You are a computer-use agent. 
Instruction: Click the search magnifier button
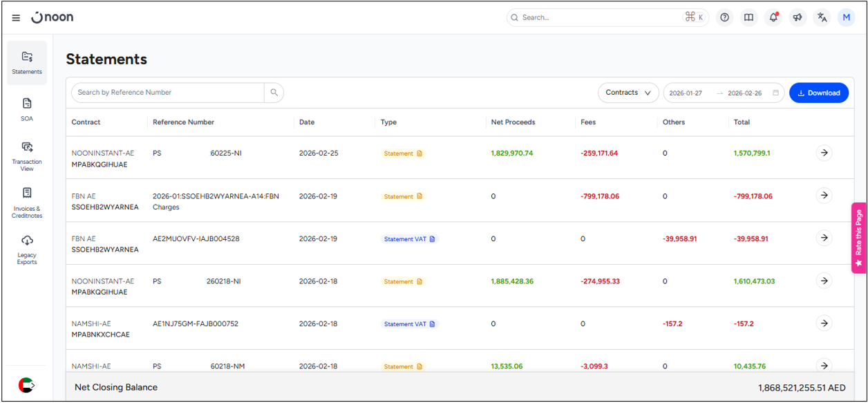click(274, 93)
